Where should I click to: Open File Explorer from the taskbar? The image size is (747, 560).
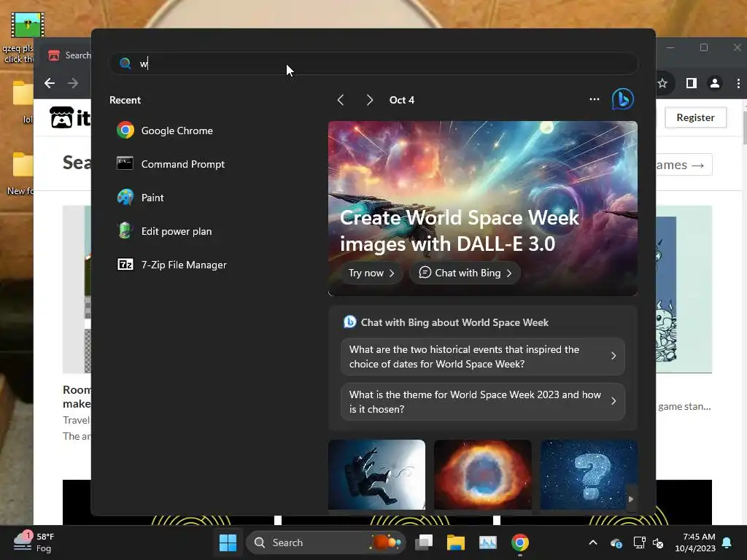pos(456,542)
